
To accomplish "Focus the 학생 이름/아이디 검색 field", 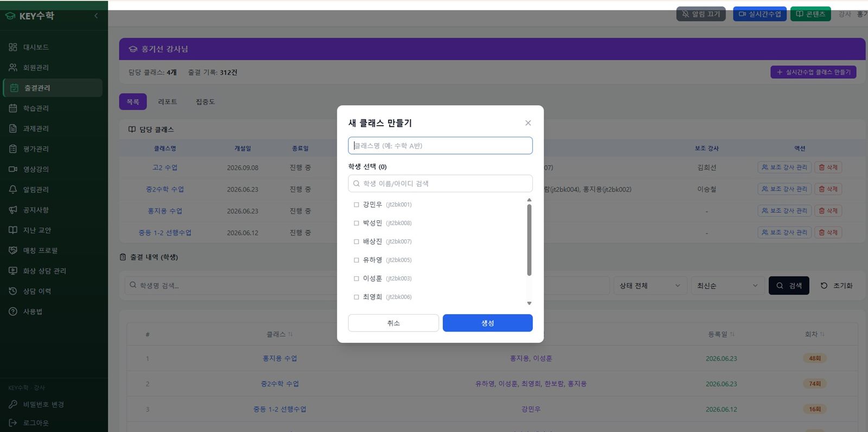I will [441, 183].
